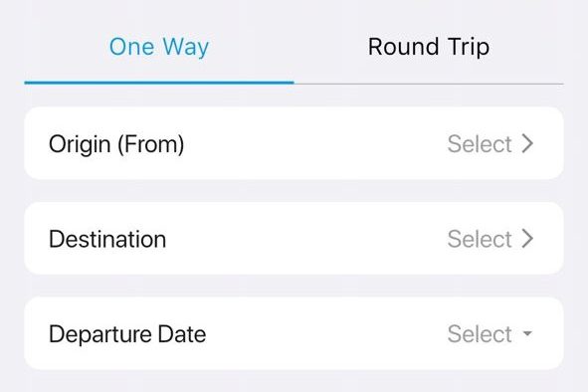Image resolution: width=588 pixels, height=392 pixels.
Task: Switch to the One Way tab
Action: pyautogui.click(x=159, y=48)
